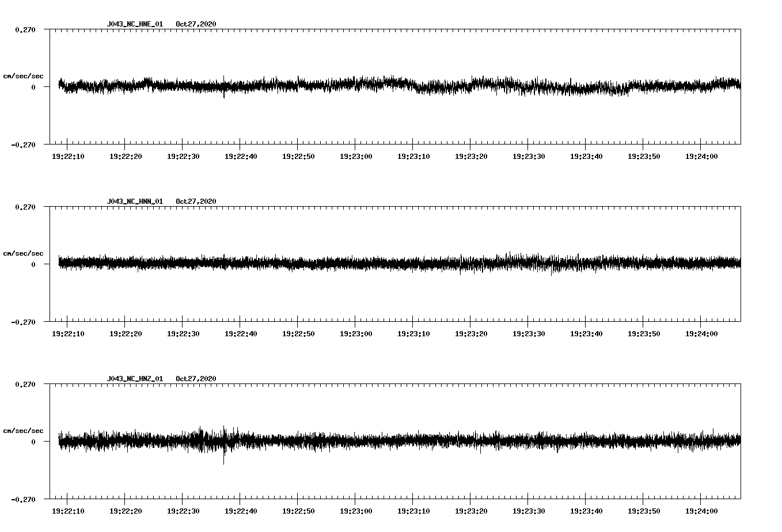Click the Oct27,2020 date on the bottom plot

point(196,378)
